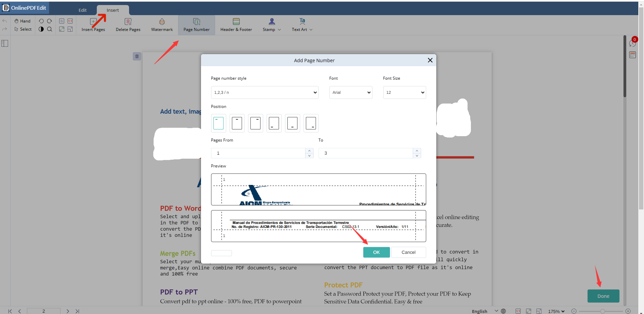Viewport: 644px width, 314px height.
Task: Click the zoom slider handle in status bar
Action: [603, 311]
